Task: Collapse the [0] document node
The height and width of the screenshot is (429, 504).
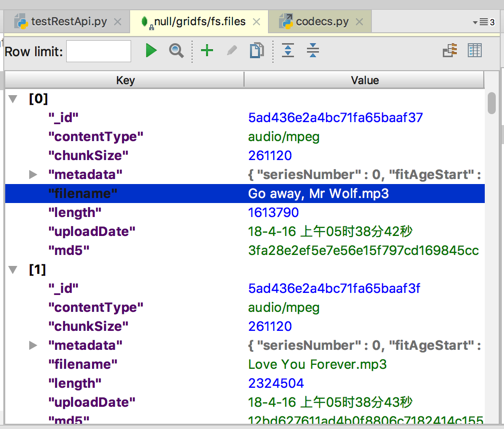Action: 13,99
